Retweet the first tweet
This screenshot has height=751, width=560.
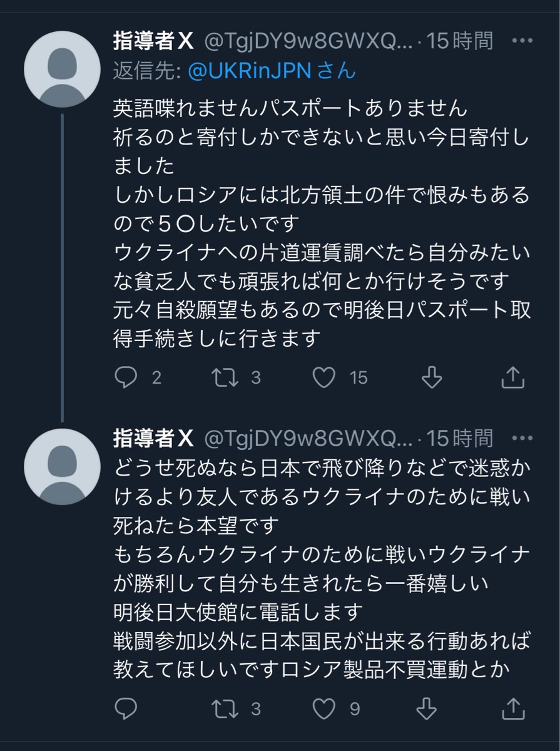pos(226,377)
